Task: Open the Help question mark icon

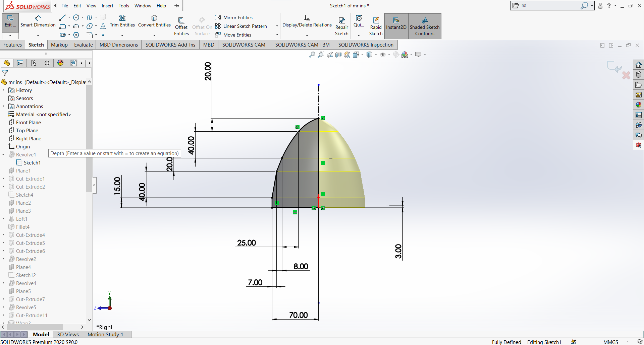Action: pos(609,5)
